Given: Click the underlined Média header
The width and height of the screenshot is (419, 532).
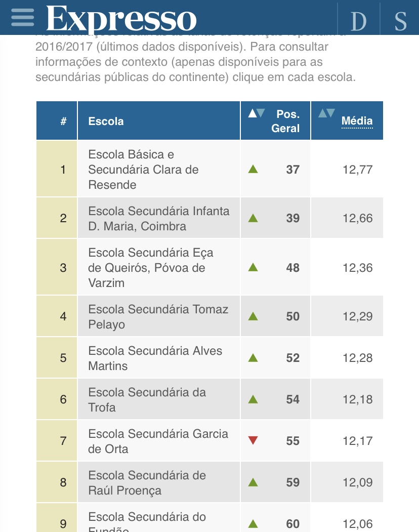Looking at the screenshot, I should click(x=357, y=121).
